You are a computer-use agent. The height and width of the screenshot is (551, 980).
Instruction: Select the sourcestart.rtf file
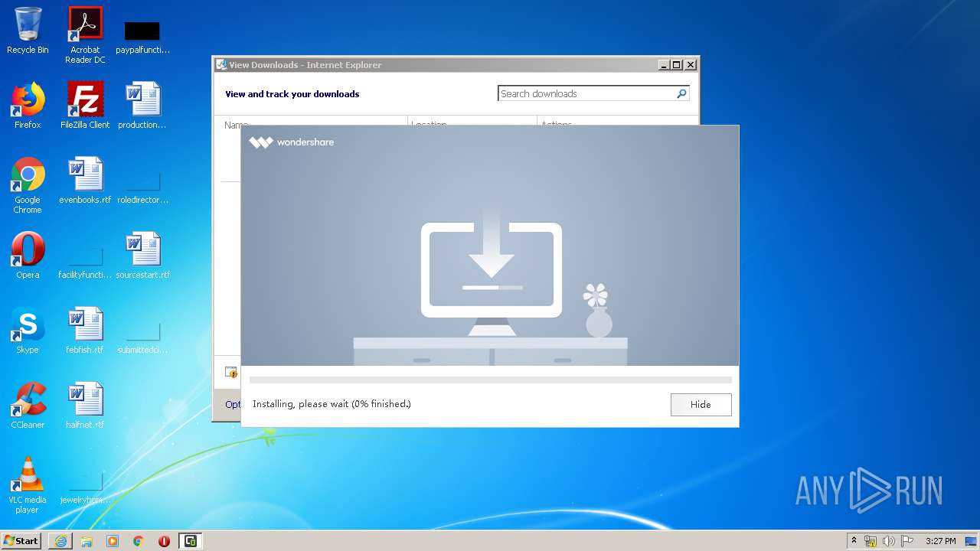tap(142, 256)
